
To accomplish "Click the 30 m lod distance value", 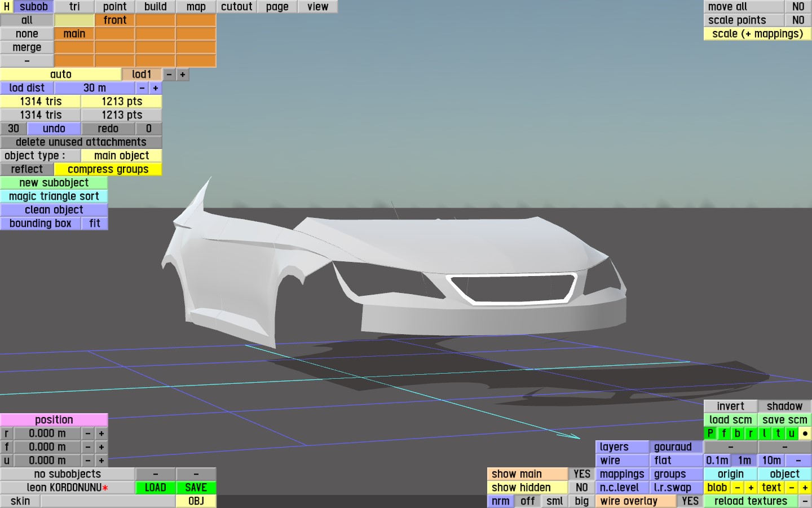I will coord(95,88).
